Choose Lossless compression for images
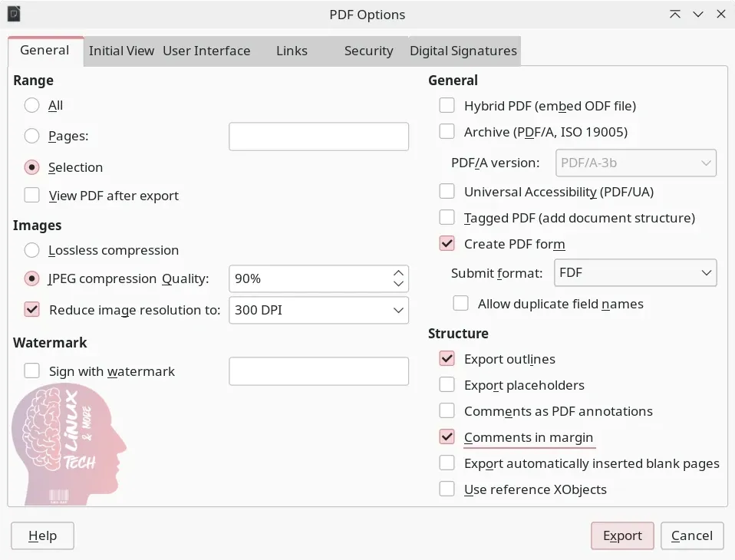The width and height of the screenshot is (735, 560). [x=31, y=250]
